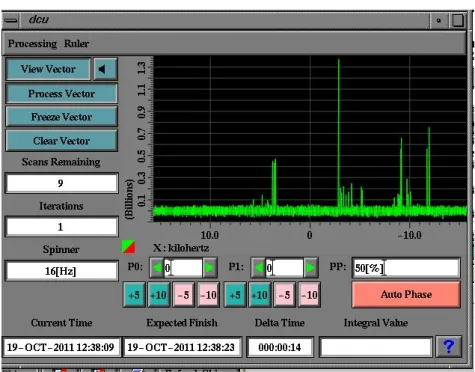Increase P1 with the right green arrow

tap(311, 268)
